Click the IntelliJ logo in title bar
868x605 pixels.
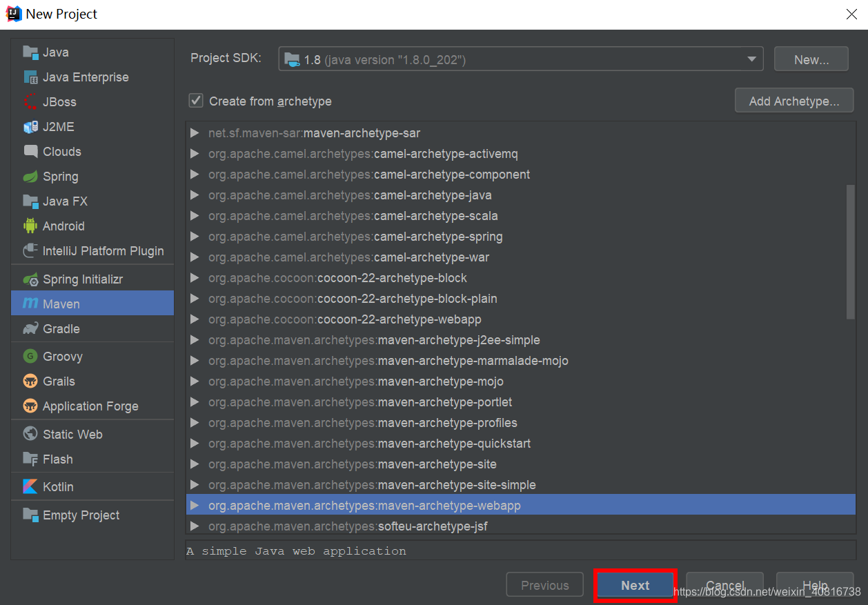pos(13,14)
